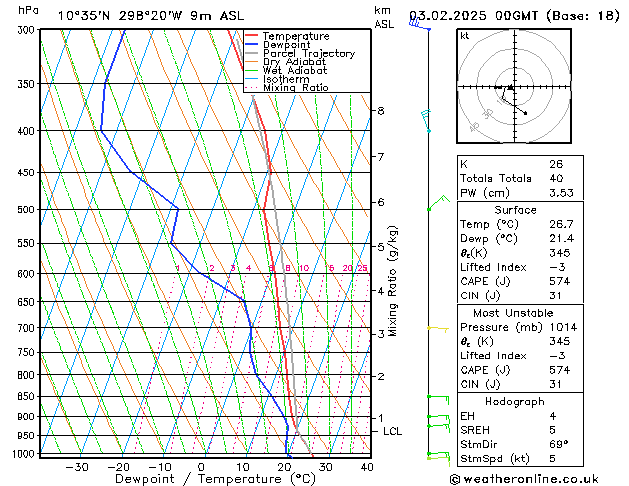The width and height of the screenshot is (629, 486).
Task: Click the 500 hPa pressure axis label
Action: (27, 209)
